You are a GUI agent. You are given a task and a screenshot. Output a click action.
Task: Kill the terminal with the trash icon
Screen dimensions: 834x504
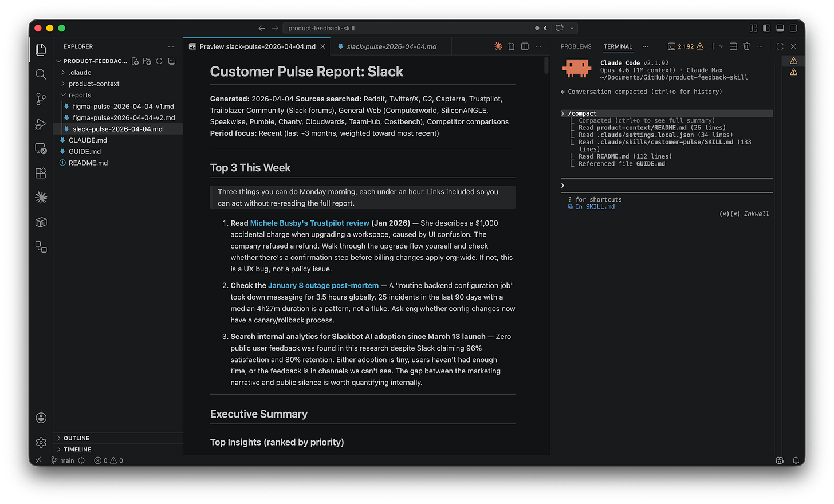pyautogui.click(x=746, y=46)
